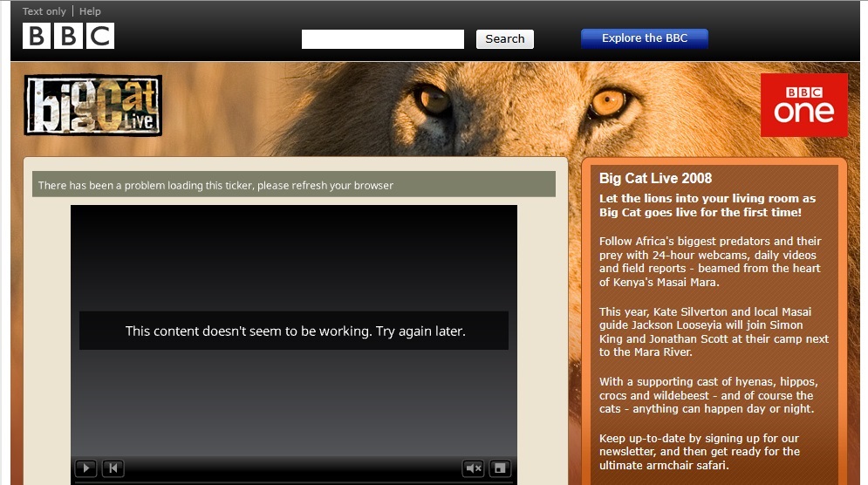
Task: Focus the BBC search text field
Action: coord(382,39)
